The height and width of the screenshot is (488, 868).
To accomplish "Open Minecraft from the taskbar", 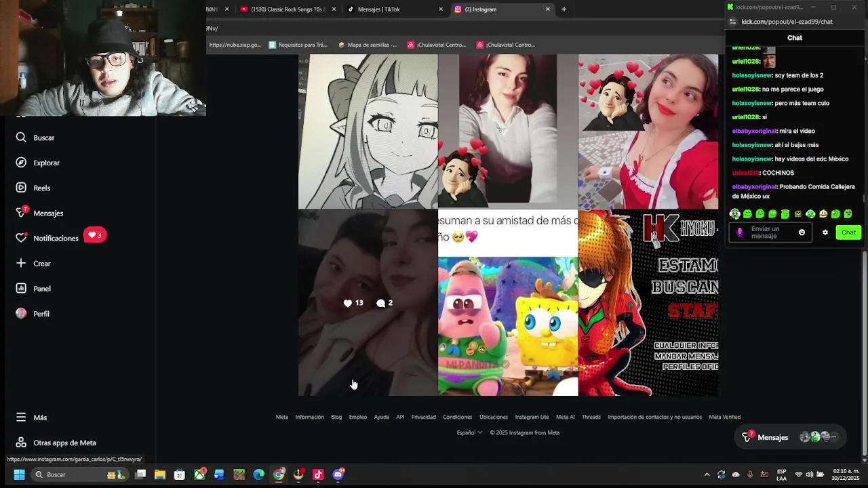I will pyautogui.click(x=239, y=474).
